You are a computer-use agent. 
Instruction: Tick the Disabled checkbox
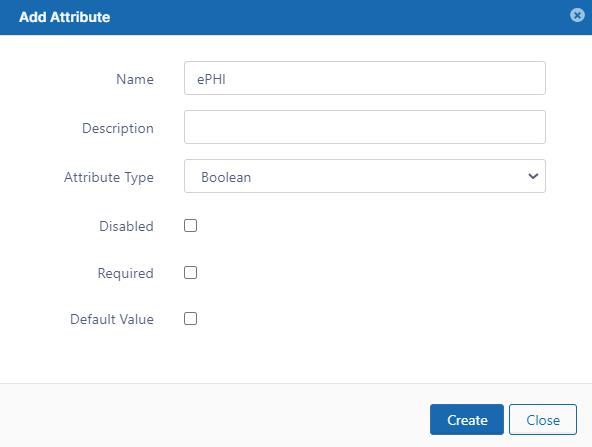click(190, 226)
